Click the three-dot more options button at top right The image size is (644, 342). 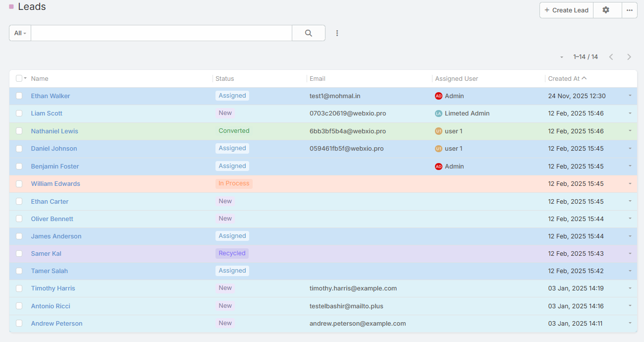click(x=629, y=10)
